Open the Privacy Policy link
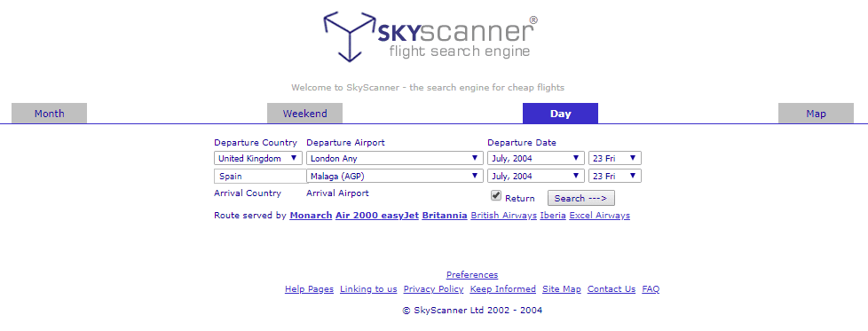 tap(433, 289)
